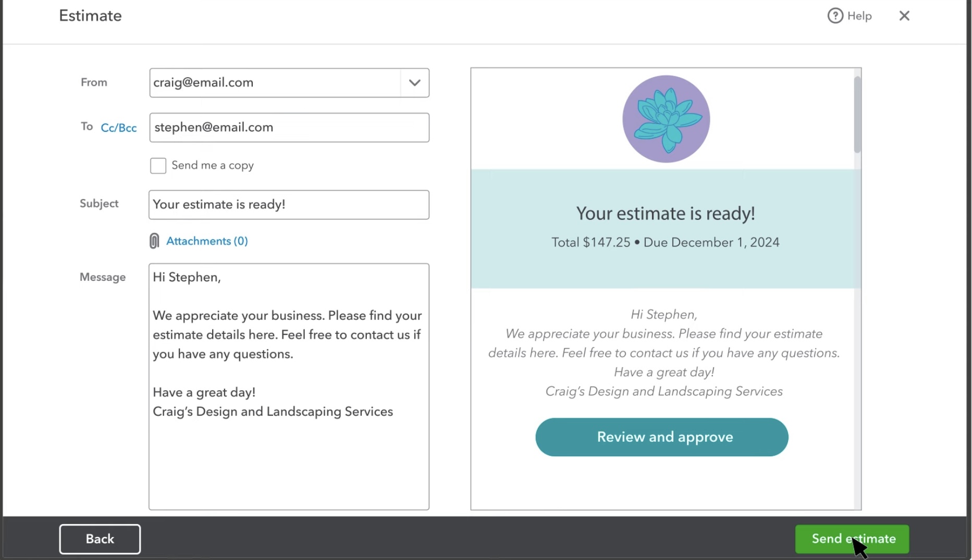Click the To email address field

289,128
